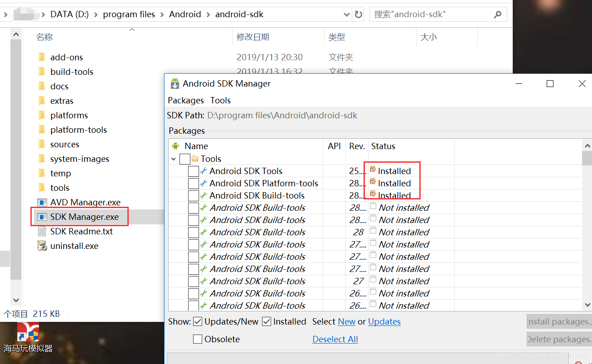The height and width of the screenshot is (364, 592).
Task: Click the uninstall.exe installer icon
Action: coord(42,246)
